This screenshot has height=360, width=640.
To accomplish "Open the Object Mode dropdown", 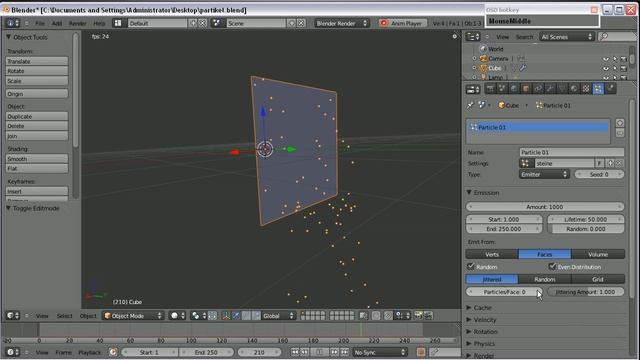I will click(133, 316).
